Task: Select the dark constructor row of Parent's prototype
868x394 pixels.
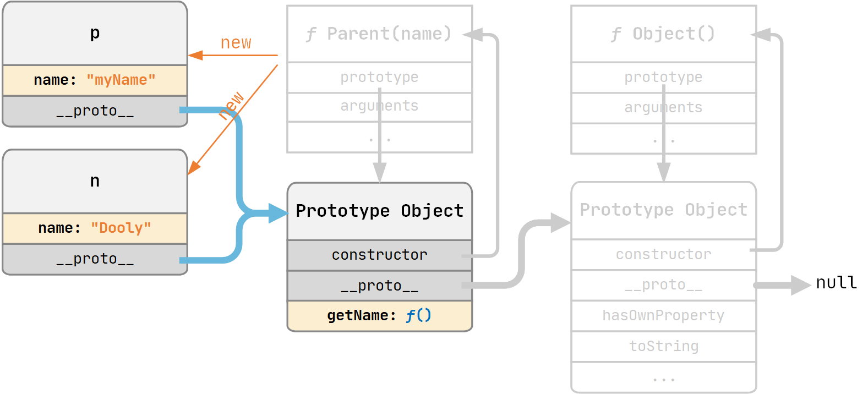Action: pyautogui.click(x=379, y=255)
